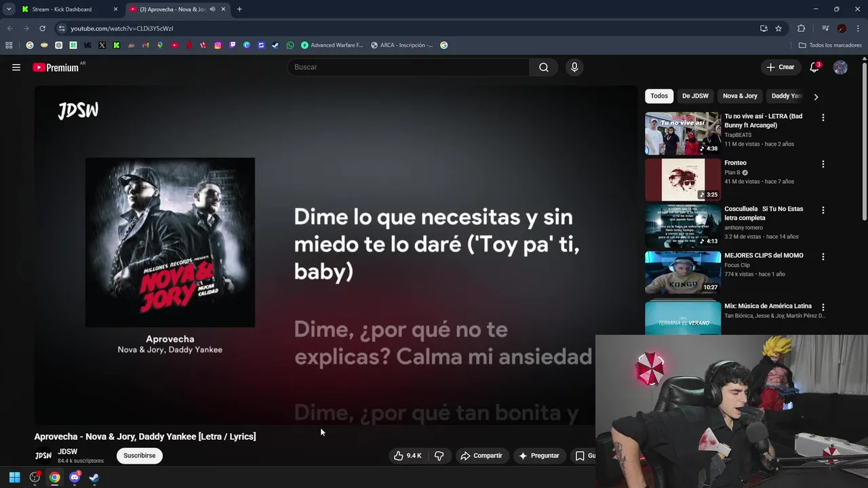This screenshot has width=868, height=488.
Task: Open options menu for Fronteo video
Action: pos(823,164)
